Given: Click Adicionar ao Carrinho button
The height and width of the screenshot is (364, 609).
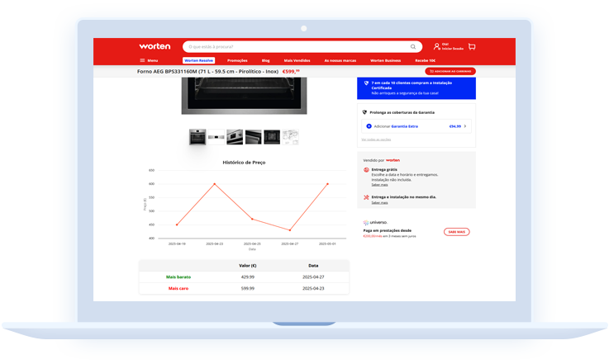Looking at the screenshot, I should (x=450, y=72).
